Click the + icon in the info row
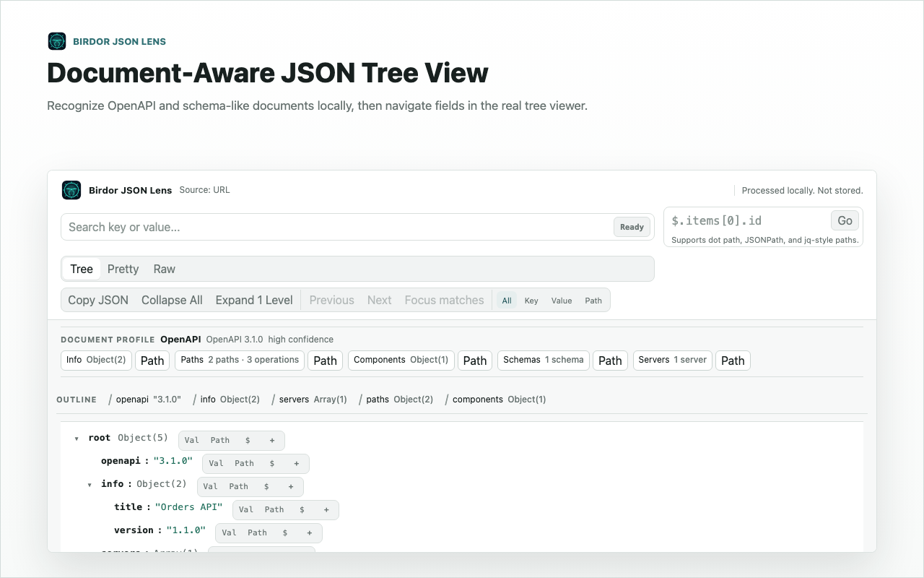 [291, 486]
